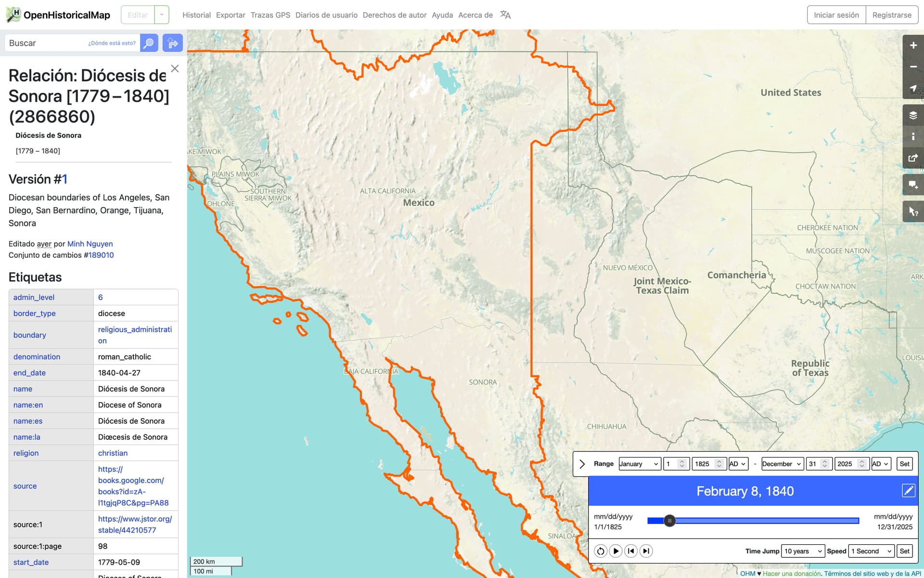Open the Historial menu item

196,15
